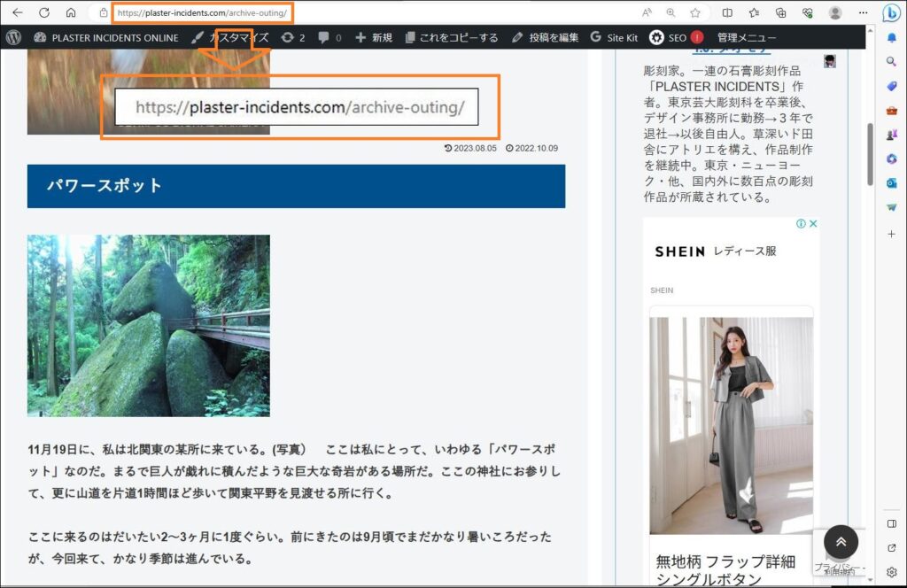
Task: Click the scroll-to-top double chevron button
Action: point(841,542)
